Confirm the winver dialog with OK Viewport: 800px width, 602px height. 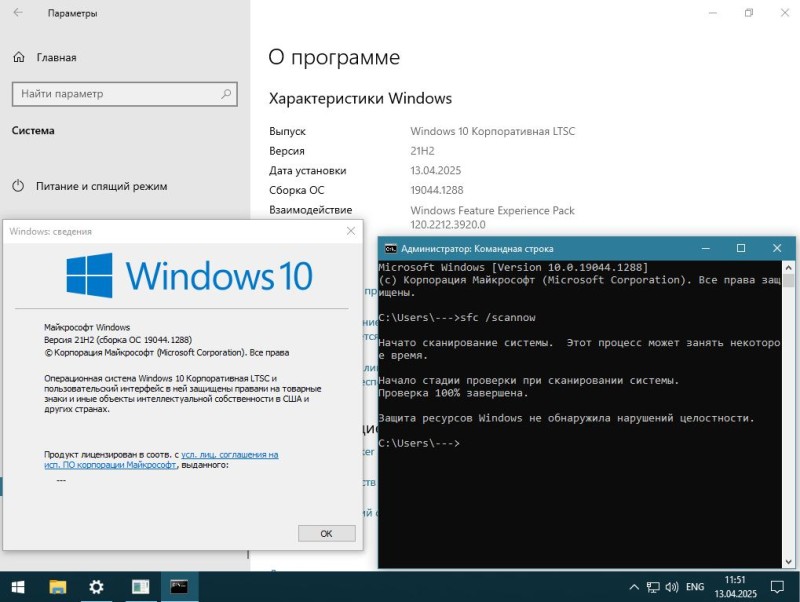tap(327, 534)
